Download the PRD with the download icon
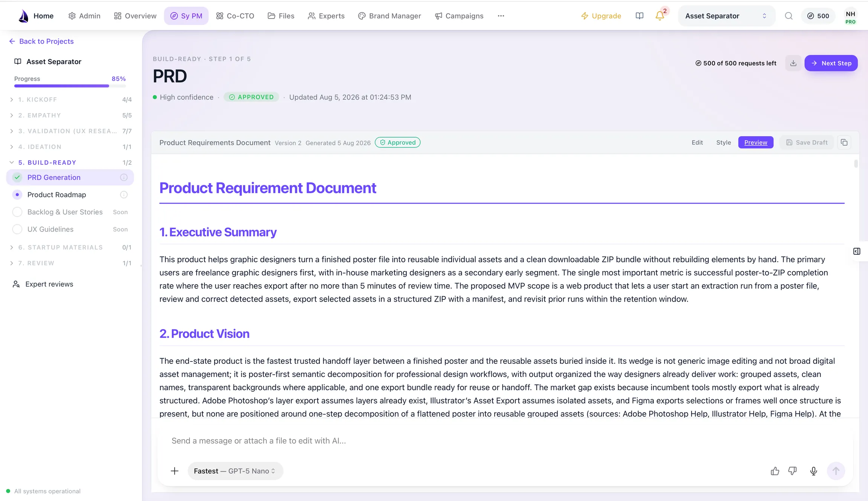This screenshot has height=501, width=868. pyautogui.click(x=793, y=63)
